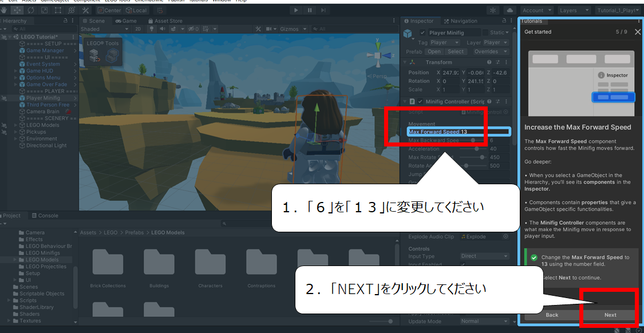This screenshot has height=333, width=644.
Task: Open the Asset Store tab
Action: 165,21
